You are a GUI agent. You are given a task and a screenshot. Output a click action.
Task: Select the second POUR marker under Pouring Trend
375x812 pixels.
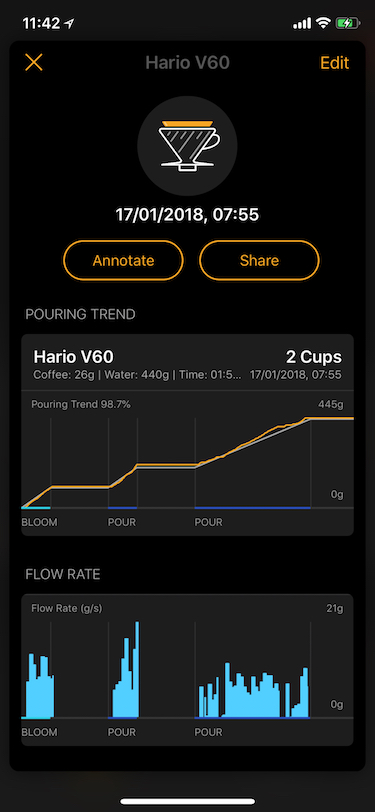pos(208,522)
